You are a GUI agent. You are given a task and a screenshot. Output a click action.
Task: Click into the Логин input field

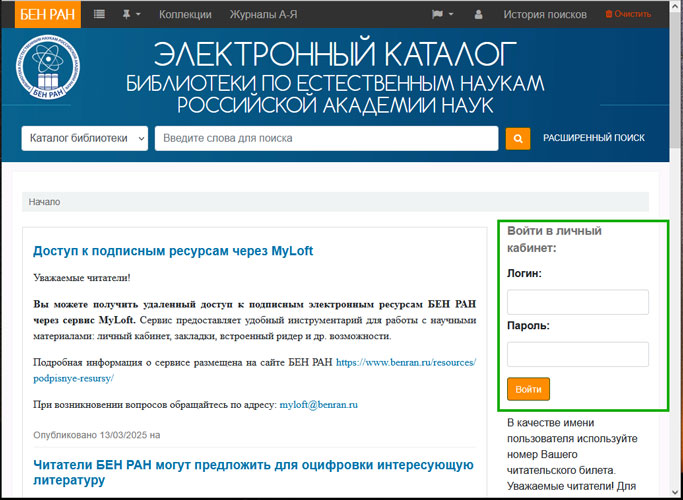[x=578, y=302]
